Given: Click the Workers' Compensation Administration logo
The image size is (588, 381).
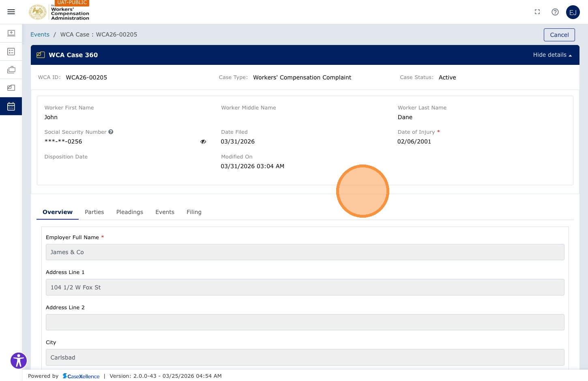Looking at the screenshot, I should [x=59, y=12].
